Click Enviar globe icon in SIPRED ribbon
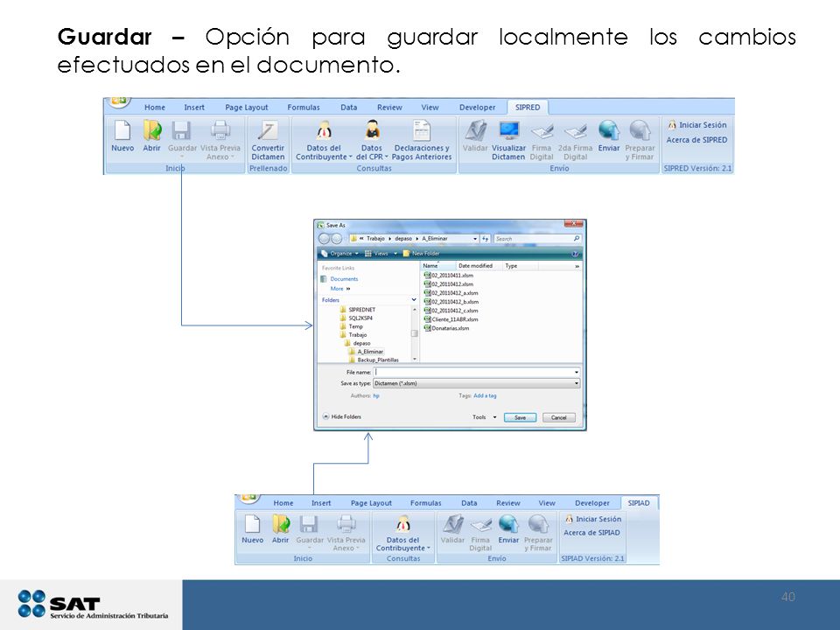 point(609,130)
